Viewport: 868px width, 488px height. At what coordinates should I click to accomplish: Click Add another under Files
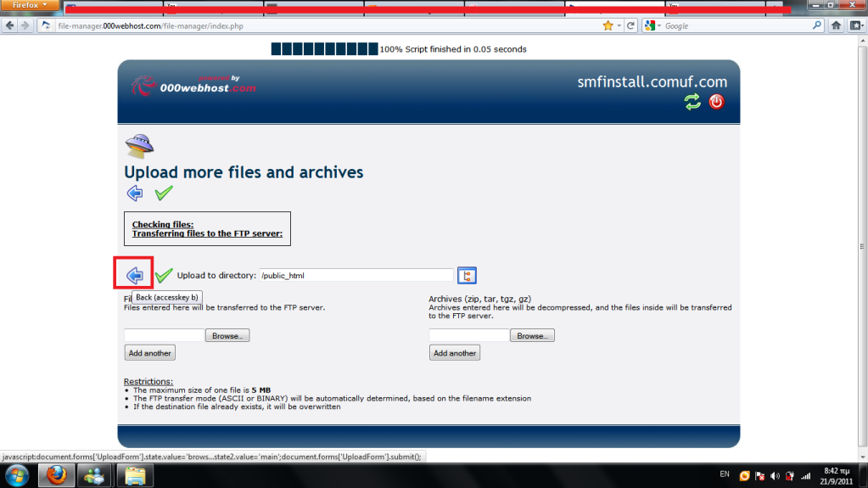[149, 353]
